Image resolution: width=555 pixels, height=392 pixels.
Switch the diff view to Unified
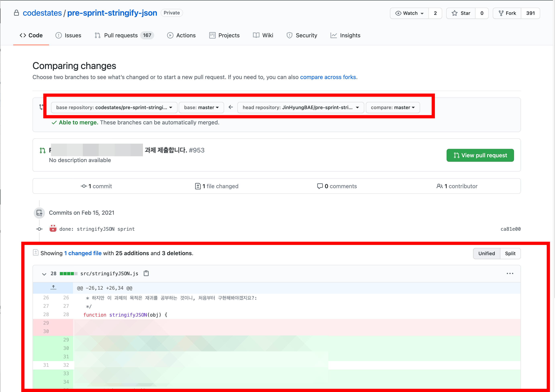point(486,253)
